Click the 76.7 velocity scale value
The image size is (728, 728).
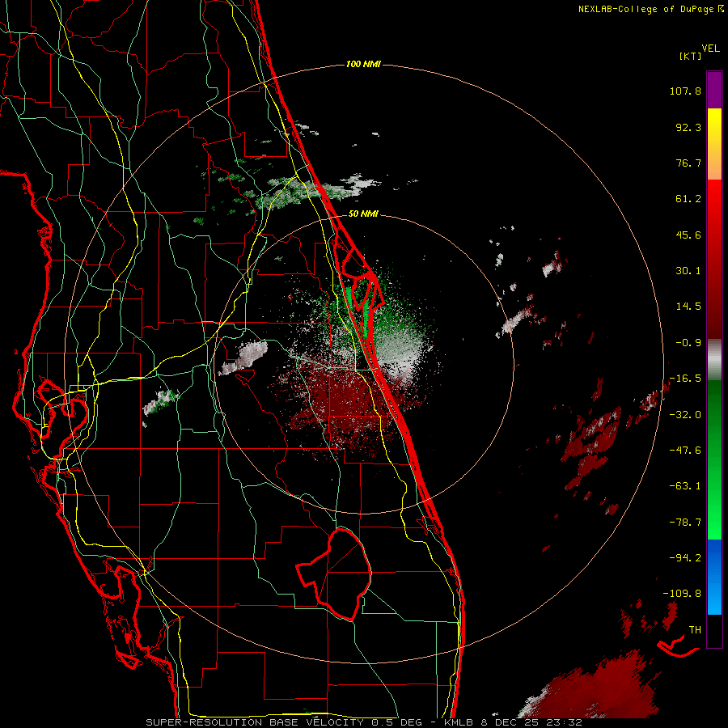[688, 163]
